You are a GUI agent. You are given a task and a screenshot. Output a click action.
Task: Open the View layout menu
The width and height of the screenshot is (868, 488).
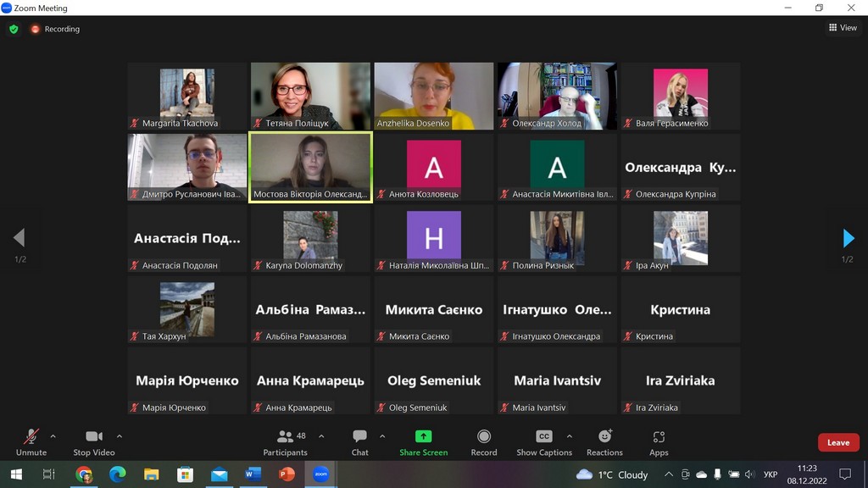(x=843, y=28)
